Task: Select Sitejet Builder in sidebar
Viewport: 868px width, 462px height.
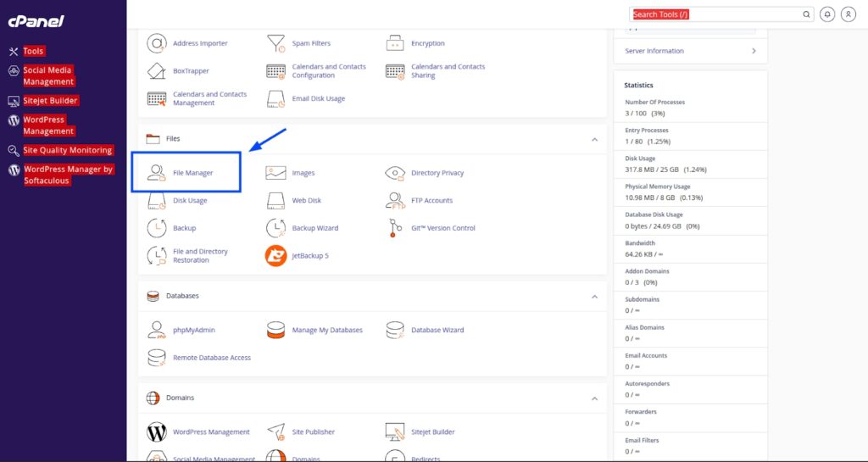Action: point(50,101)
